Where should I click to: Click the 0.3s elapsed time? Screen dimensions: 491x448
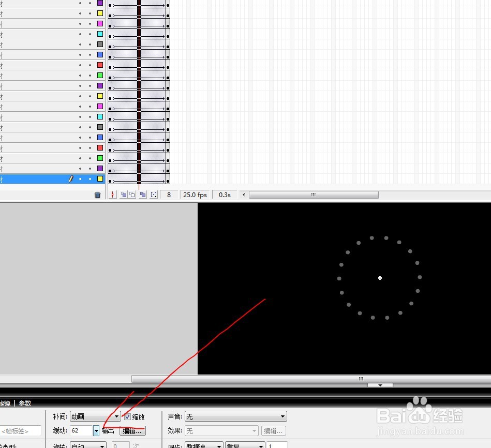point(225,195)
